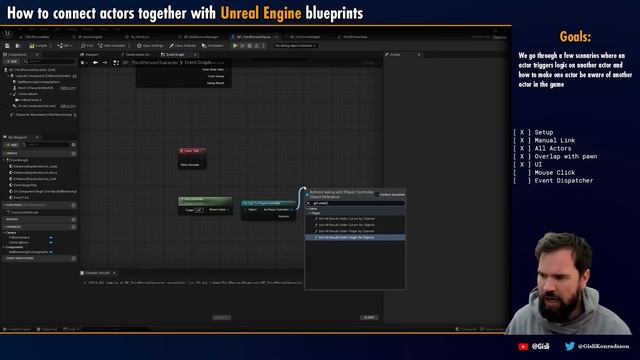Open the Construction Script tab
The image size is (640, 360).
click(x=136, y=54)
